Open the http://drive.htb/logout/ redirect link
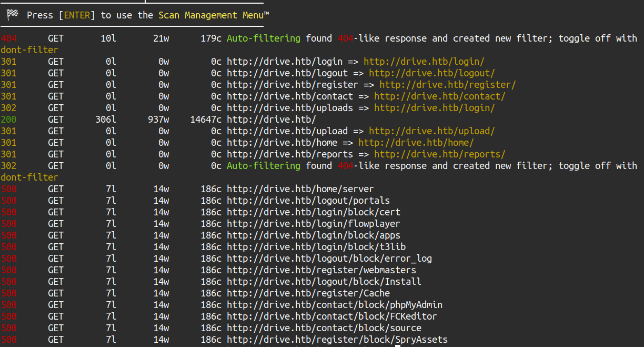The width and height of the screenshot is (644, 347). [x=431, y=73]
